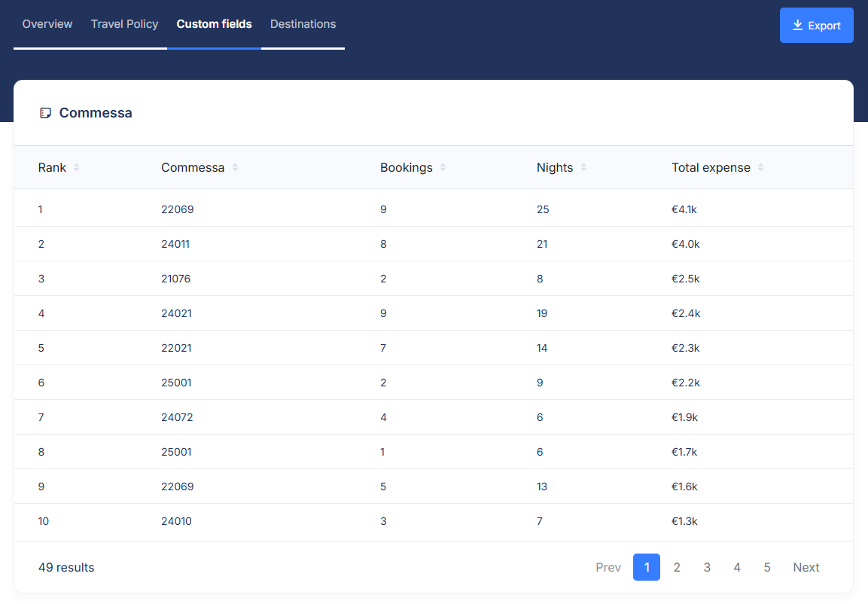Click nights value 13
The height and width of the screenshot is (604, 868).
tap(542, 487)
